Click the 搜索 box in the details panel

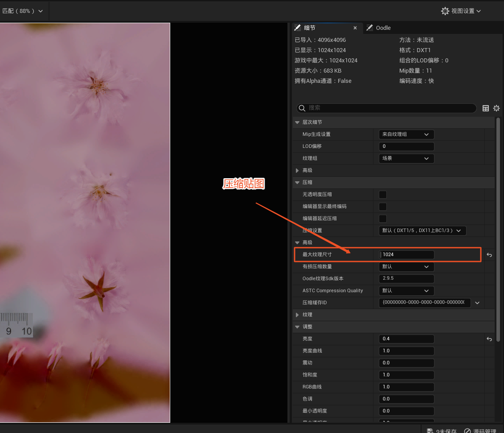387,108
